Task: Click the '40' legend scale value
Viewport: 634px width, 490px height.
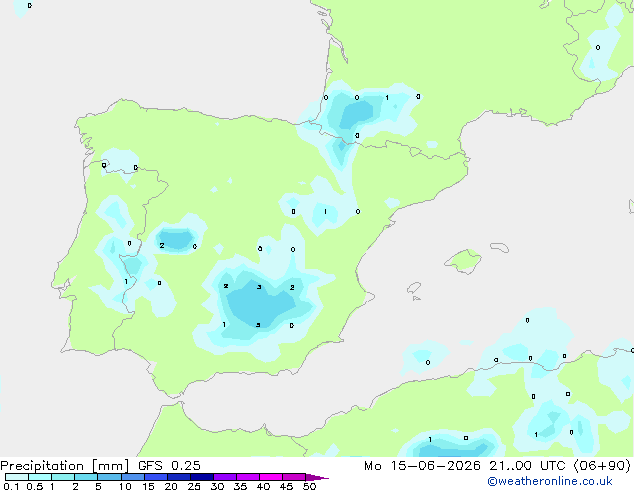Action: coord(263,486)
